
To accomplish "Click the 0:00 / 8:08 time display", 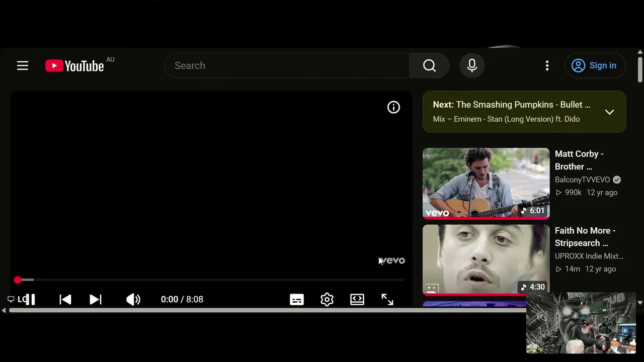I will (182, 299).
